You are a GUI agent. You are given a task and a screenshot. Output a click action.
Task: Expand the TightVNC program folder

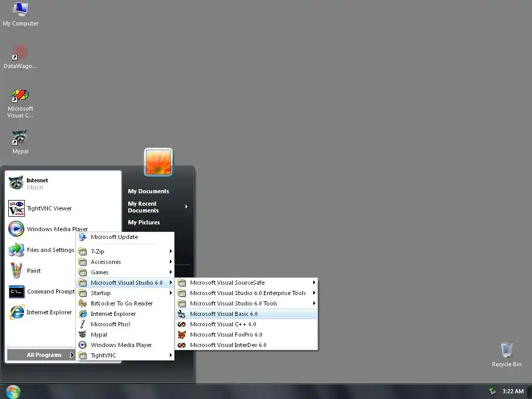coord(125,355)
